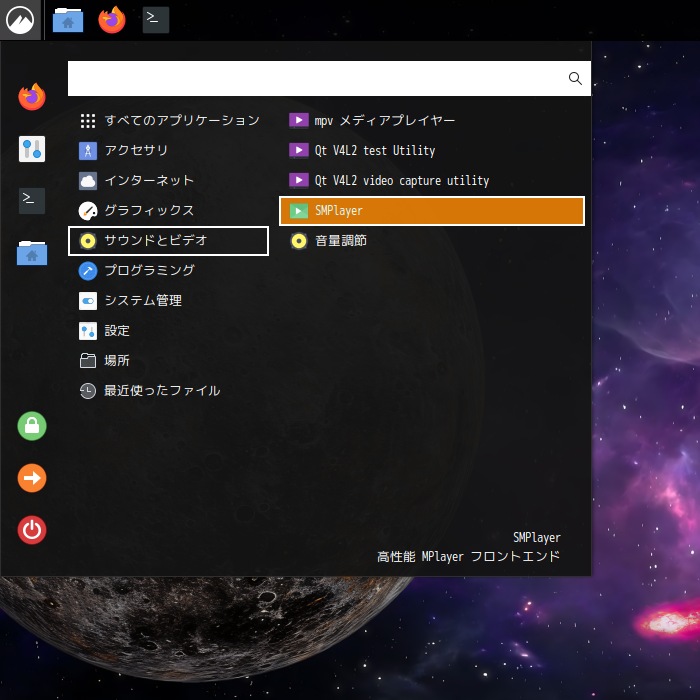This screenshot has height=700, width=700.
Task: Click the サウンドとビデオ yellow disc icon
Action: click(88, 241)
